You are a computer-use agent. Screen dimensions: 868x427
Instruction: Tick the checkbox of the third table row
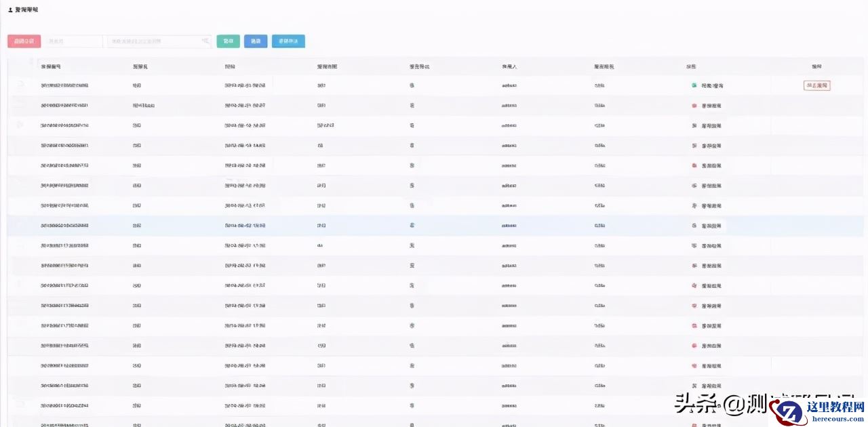[x=20, y=125]
